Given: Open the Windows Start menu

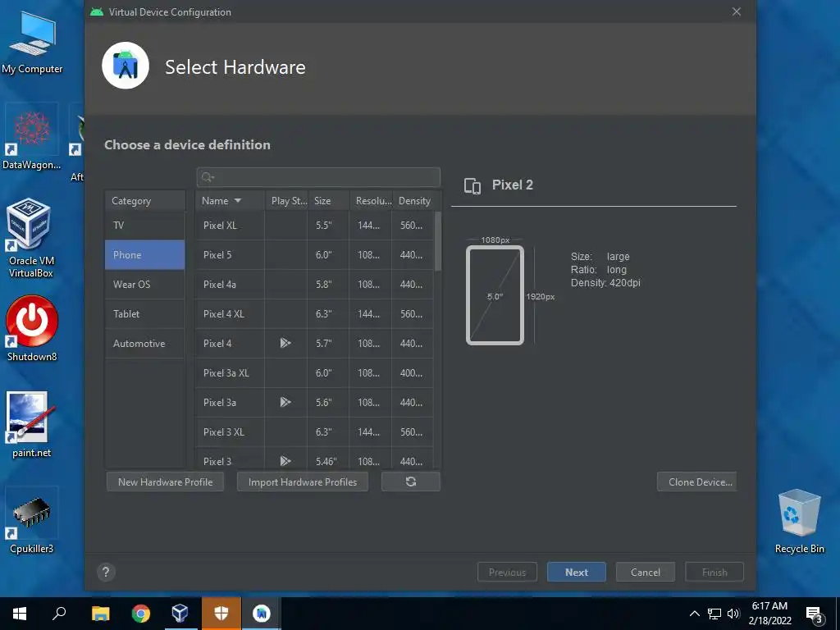Looking at the screenshot, I should click(20, 614).
